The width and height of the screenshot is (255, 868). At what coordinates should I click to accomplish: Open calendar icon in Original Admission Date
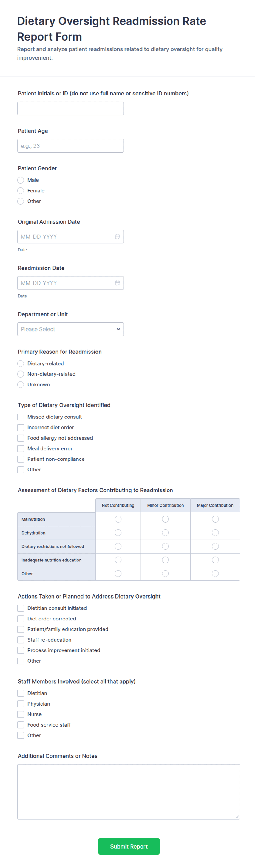(117, 237)
